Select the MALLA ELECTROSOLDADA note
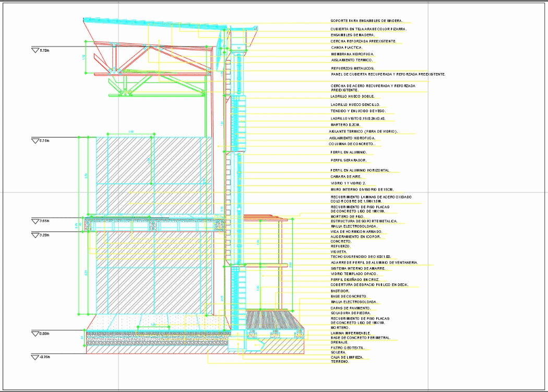This screenshot has height=392, width=548. tap(353, 226)
